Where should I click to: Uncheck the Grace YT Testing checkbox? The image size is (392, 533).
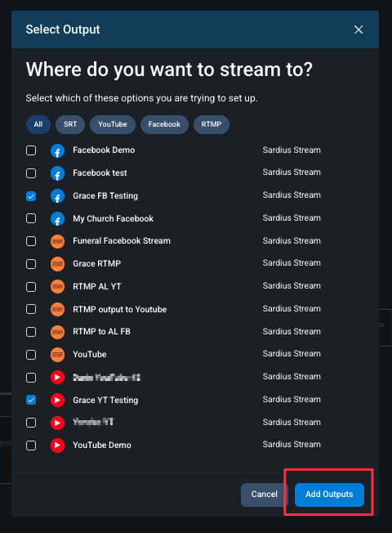click(x=31, y=400)
